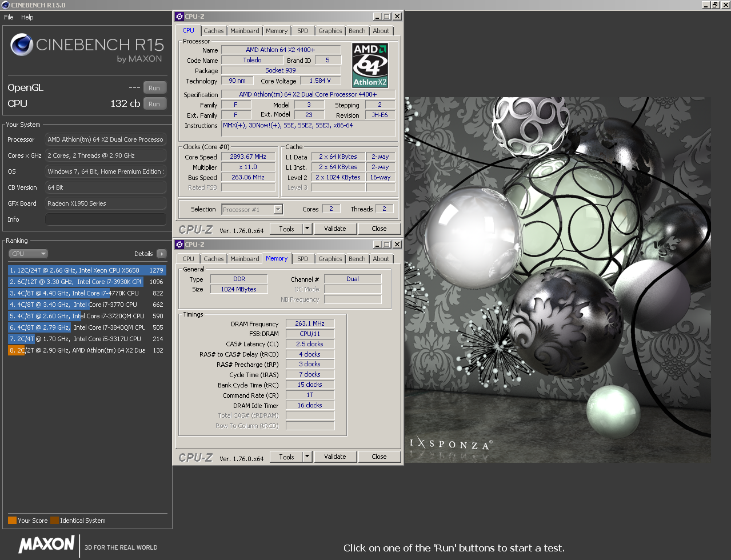Click Validate in upper CPU-Z window
The image size is (731, 560).
pos(335,229)
